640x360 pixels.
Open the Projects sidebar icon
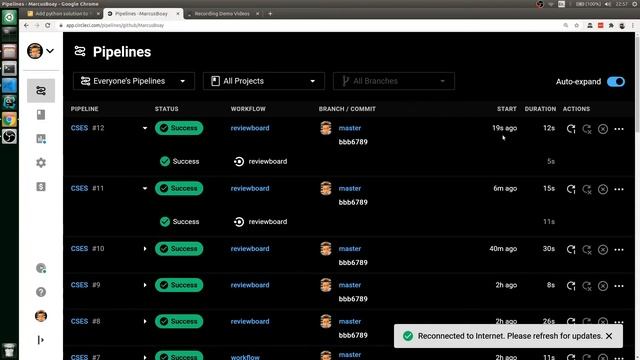[x=41, y=115]
